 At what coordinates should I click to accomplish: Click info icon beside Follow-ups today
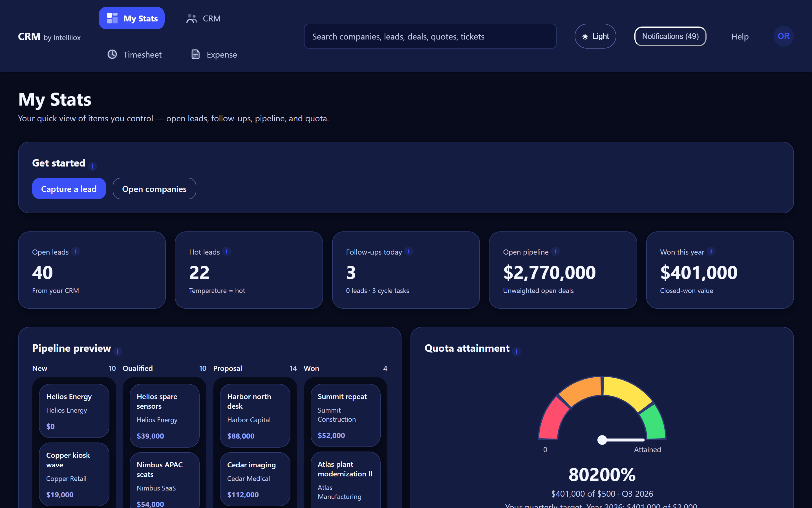[408, 251]
